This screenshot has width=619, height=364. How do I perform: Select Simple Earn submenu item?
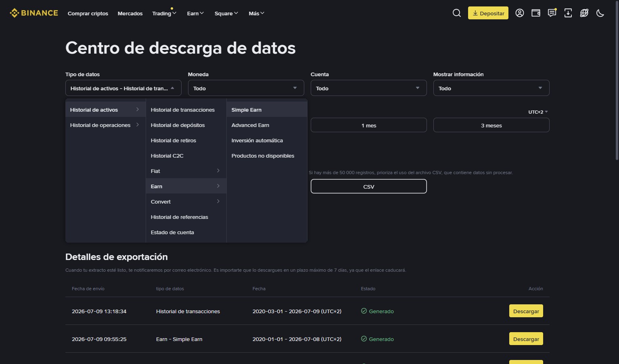[x=267, y=110]
